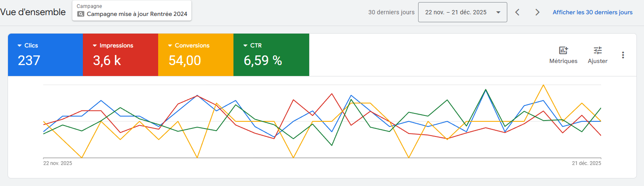Click the campaign search icon
The width and height of the screenshot is (644, 186).
pyautogui.click(x=81, y=14)
